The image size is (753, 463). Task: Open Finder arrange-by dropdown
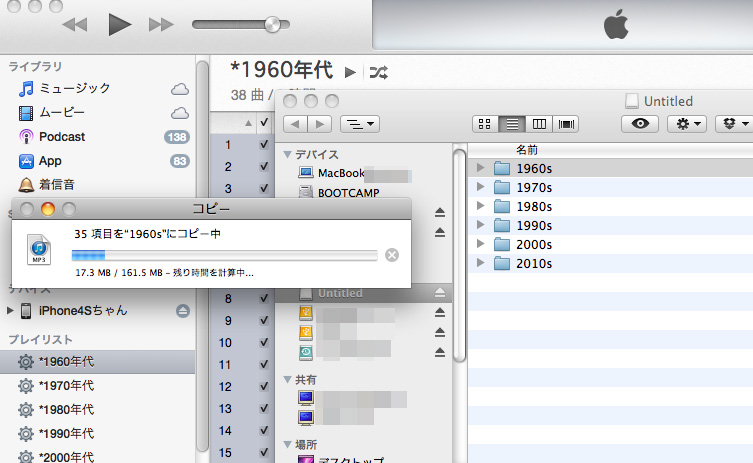[360, 124]
